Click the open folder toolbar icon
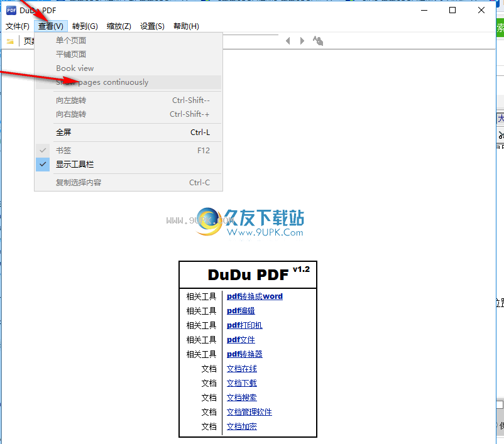The width and height of the screenshot is (504, 444). [10, 41]
